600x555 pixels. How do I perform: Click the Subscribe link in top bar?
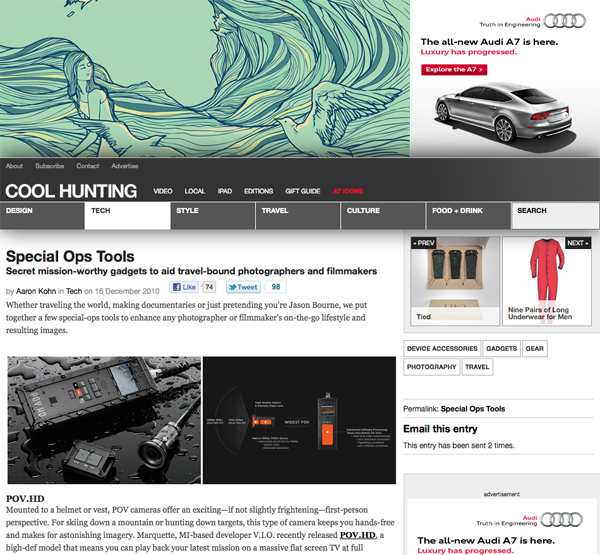coord(49,166)
